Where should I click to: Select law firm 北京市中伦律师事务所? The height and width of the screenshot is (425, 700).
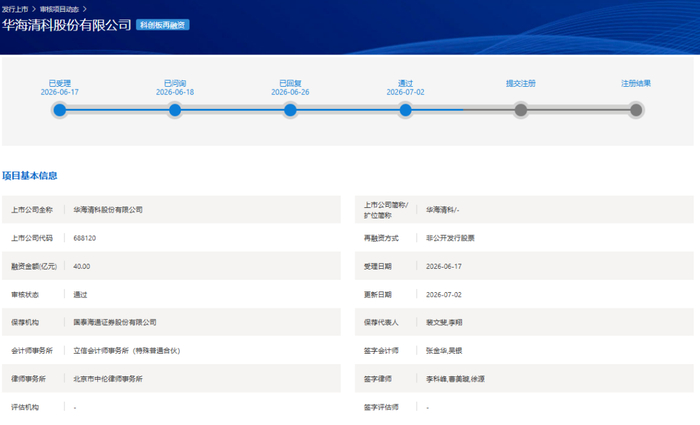point(108,379)
